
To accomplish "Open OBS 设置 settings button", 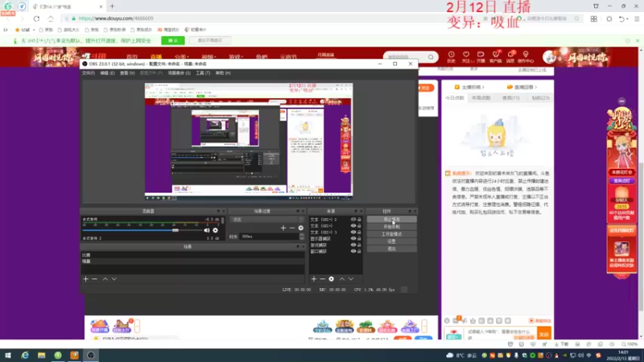I will [x=391, y=241].
